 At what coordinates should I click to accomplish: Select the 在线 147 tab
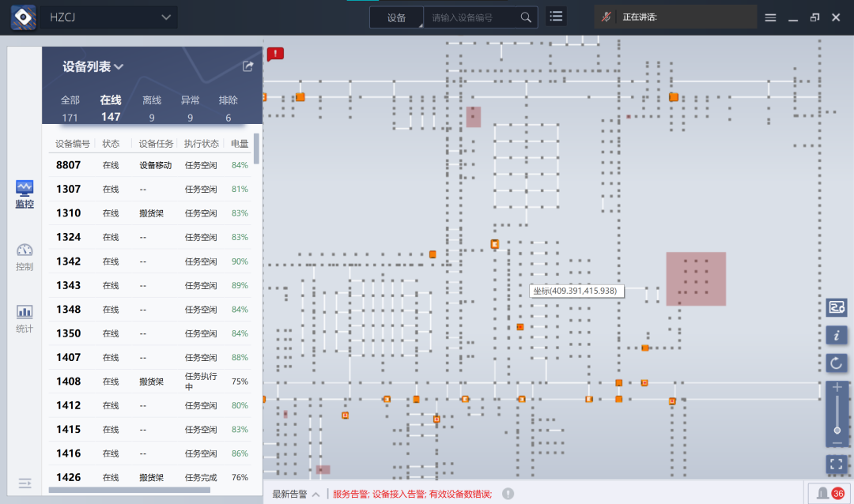pyautogui.click(x=111, y=108)
